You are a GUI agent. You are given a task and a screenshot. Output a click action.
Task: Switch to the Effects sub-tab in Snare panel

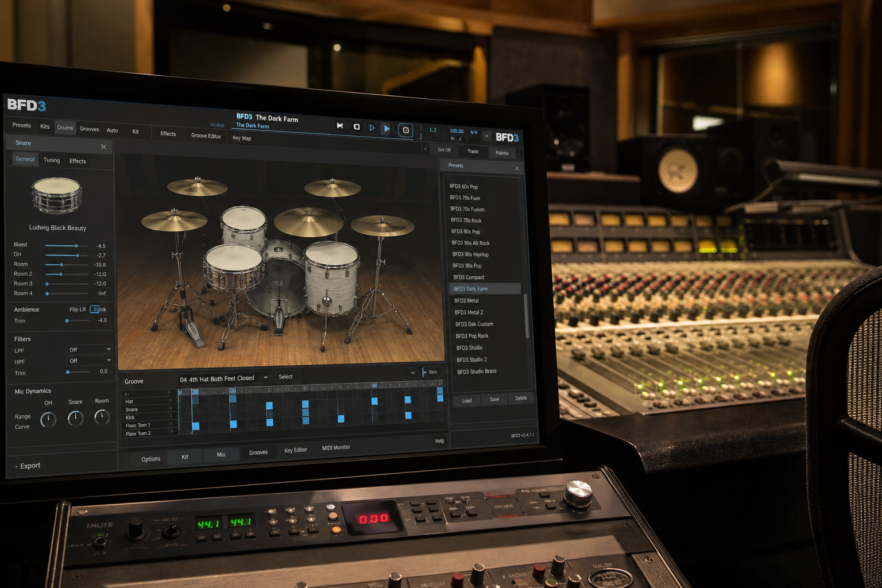pyautogui.click(x=78, y=161)
